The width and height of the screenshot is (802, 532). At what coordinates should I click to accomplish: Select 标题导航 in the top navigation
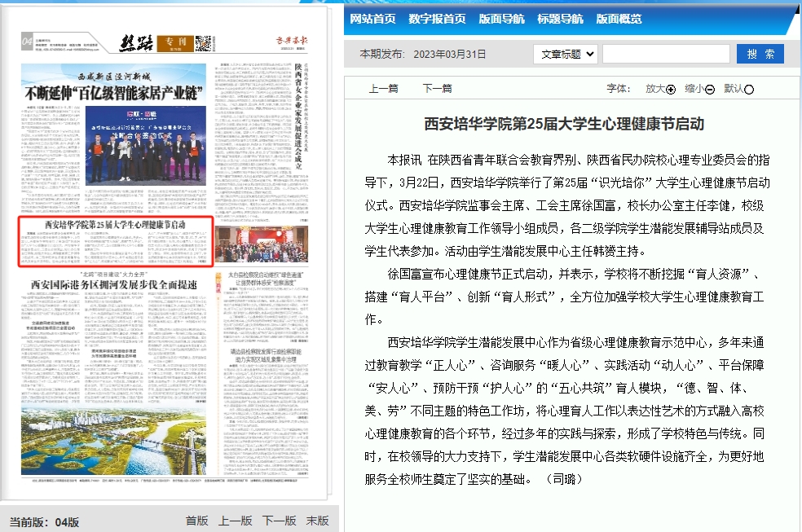pyautogui.click(x=560, y=19)
